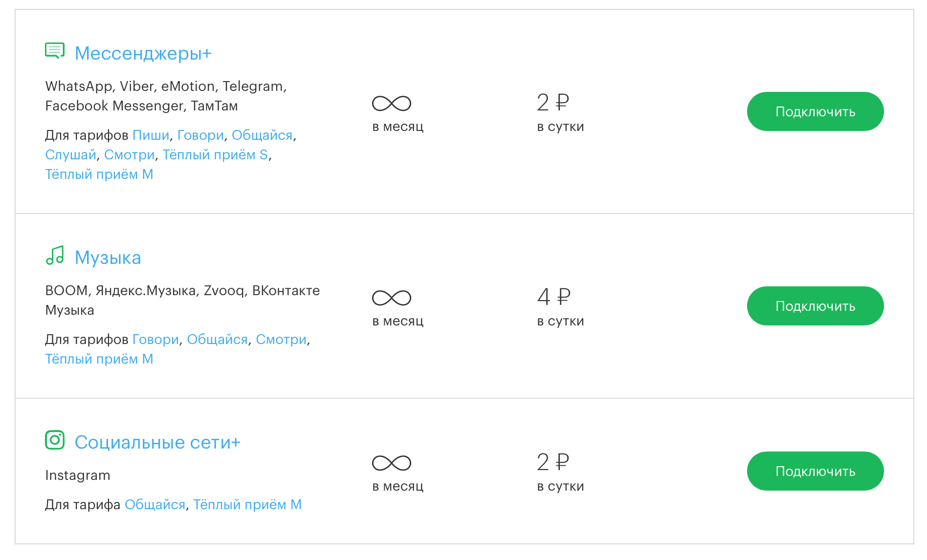Click the music note icon
This screenshot has height=560, width=927.
55,255
